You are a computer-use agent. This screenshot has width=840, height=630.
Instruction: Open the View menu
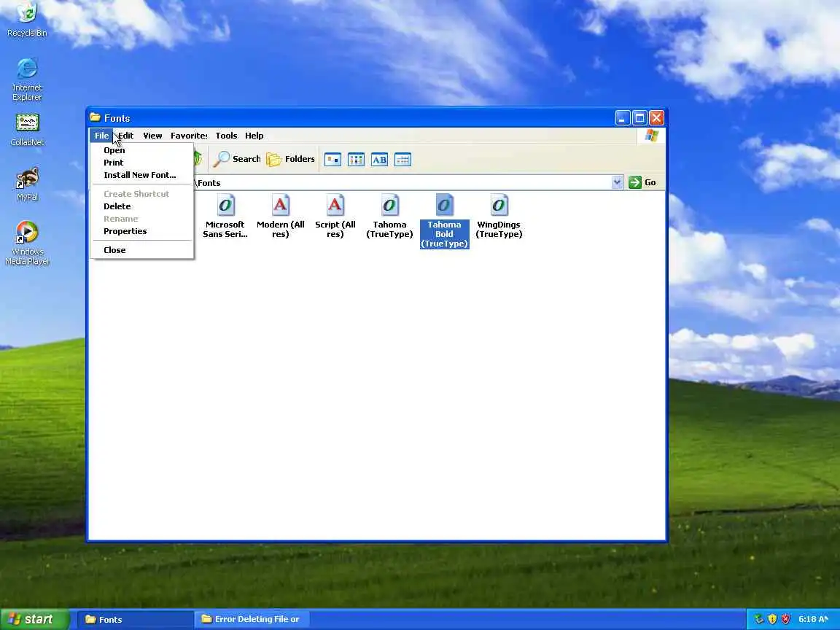click(152, 136)
